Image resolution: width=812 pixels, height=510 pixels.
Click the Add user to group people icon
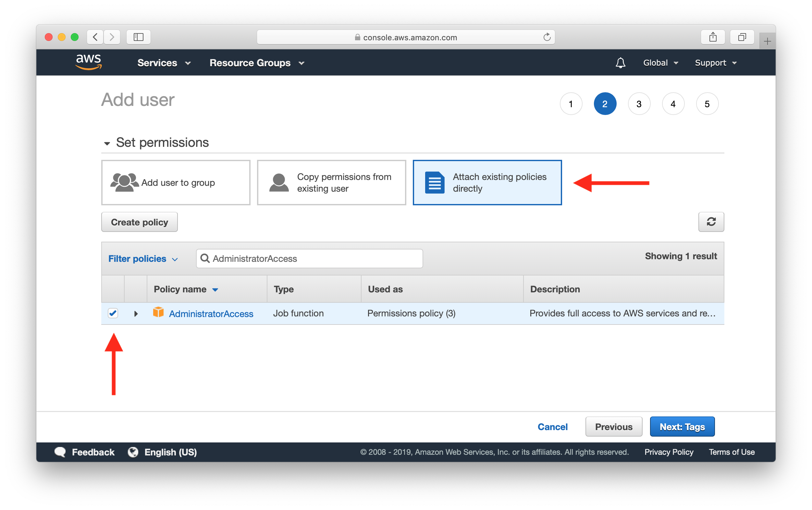[x=124, y=183]
